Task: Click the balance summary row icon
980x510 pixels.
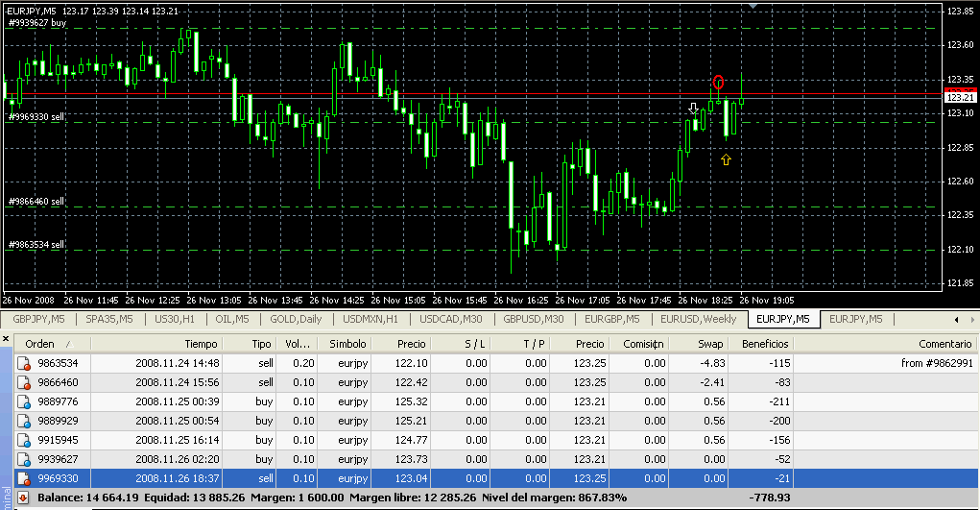Action: pos(23,498)
